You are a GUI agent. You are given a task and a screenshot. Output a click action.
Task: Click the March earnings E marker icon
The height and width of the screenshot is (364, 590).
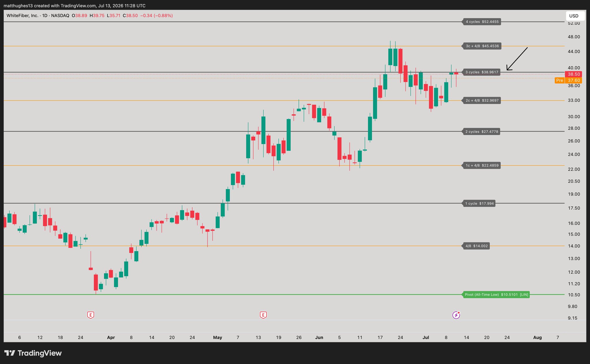point(91,315)
